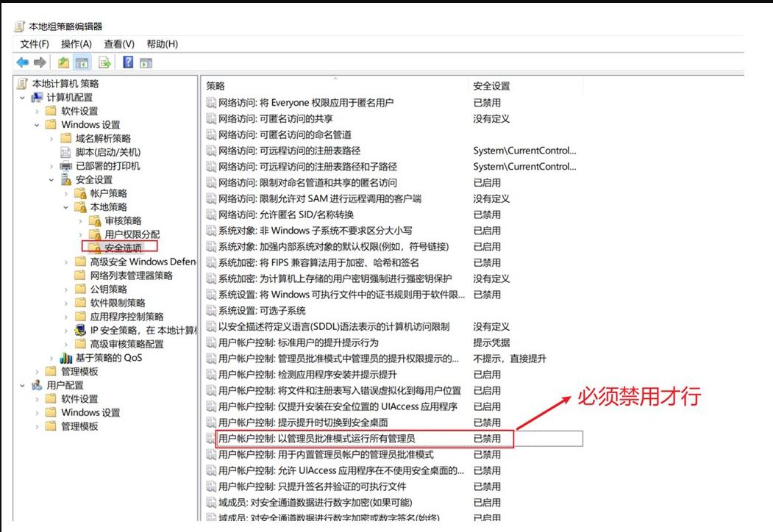
Task: Sort by the 安全设置 column header
Action: click(491, 86)
